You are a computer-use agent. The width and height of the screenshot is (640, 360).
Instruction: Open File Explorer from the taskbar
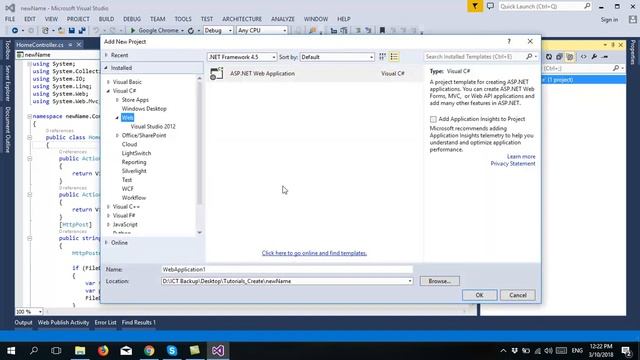pos(80,351)
